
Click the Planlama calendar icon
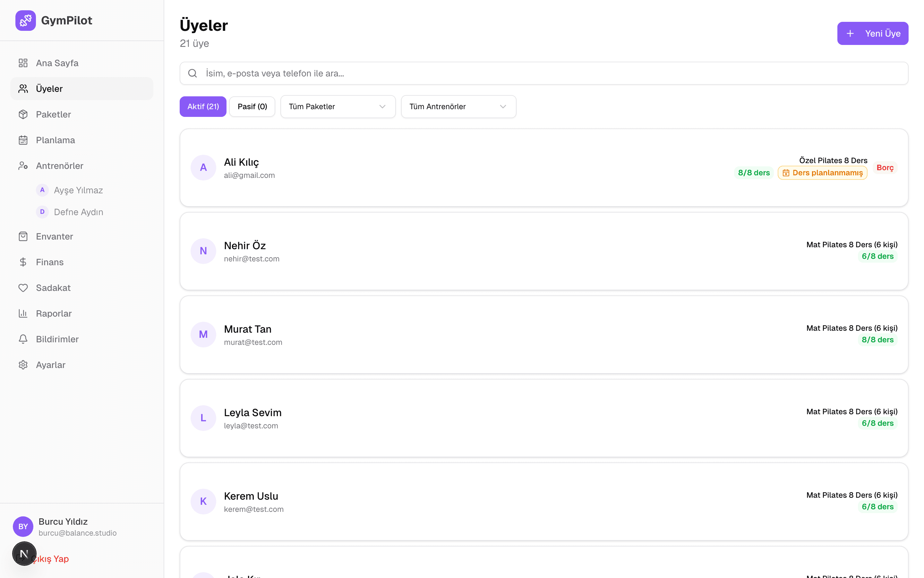point(23,140)
